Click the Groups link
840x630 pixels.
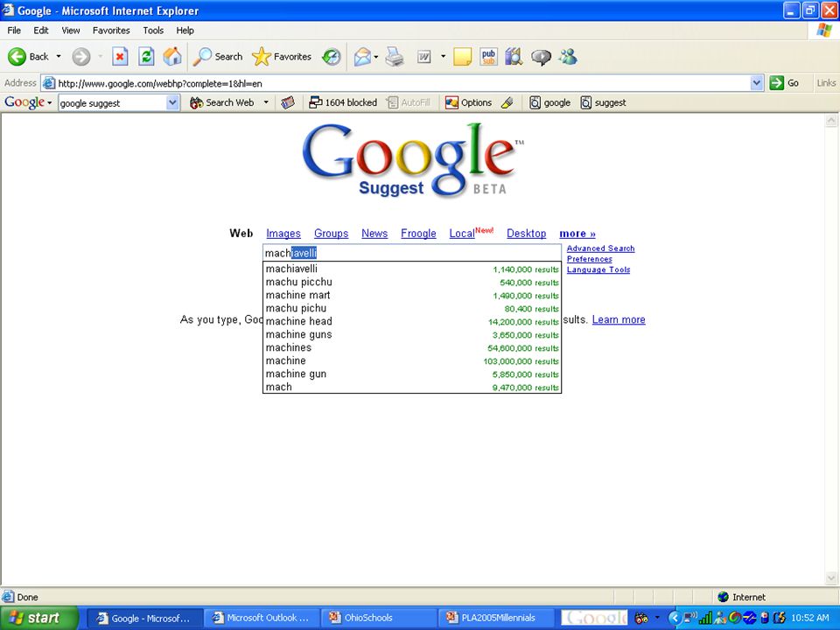click(331, 234)
